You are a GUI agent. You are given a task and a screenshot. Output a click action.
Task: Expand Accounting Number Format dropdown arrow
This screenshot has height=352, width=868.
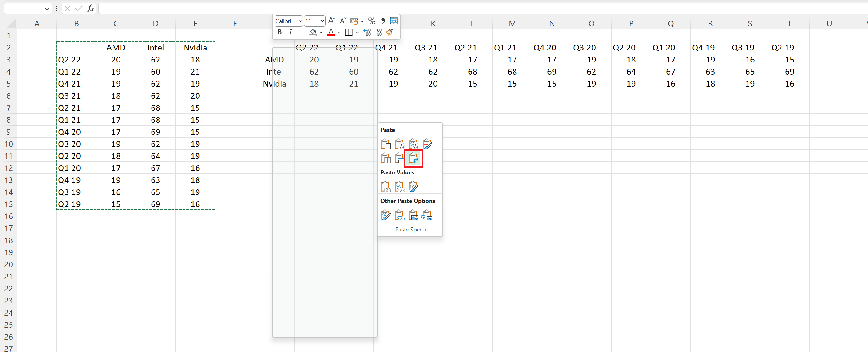pyautogui.click(x=362, y=21)
